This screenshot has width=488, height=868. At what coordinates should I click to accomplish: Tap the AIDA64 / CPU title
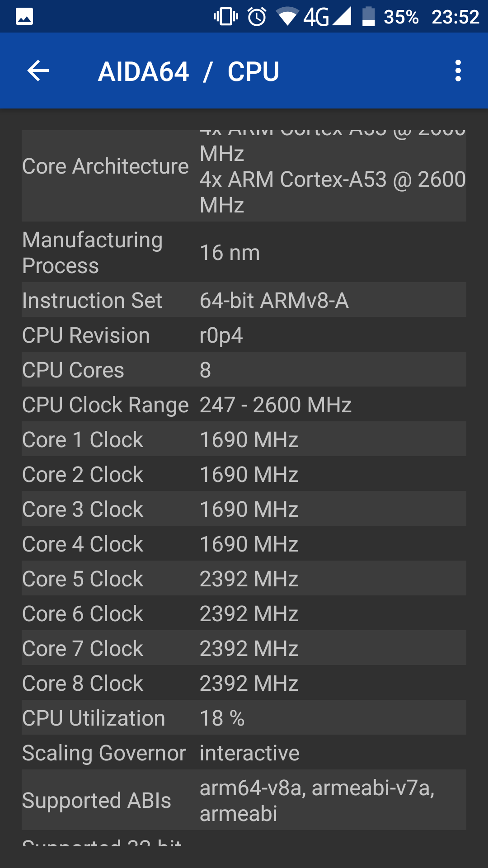click(189, 71)
